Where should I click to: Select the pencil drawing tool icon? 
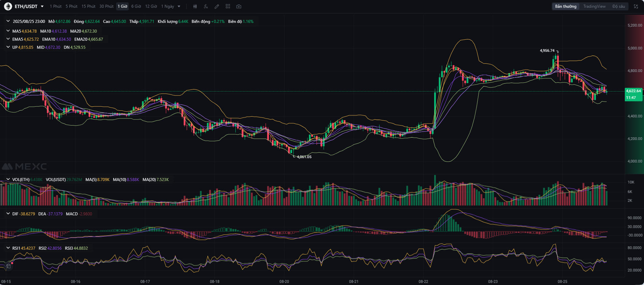tap(217, 6)
